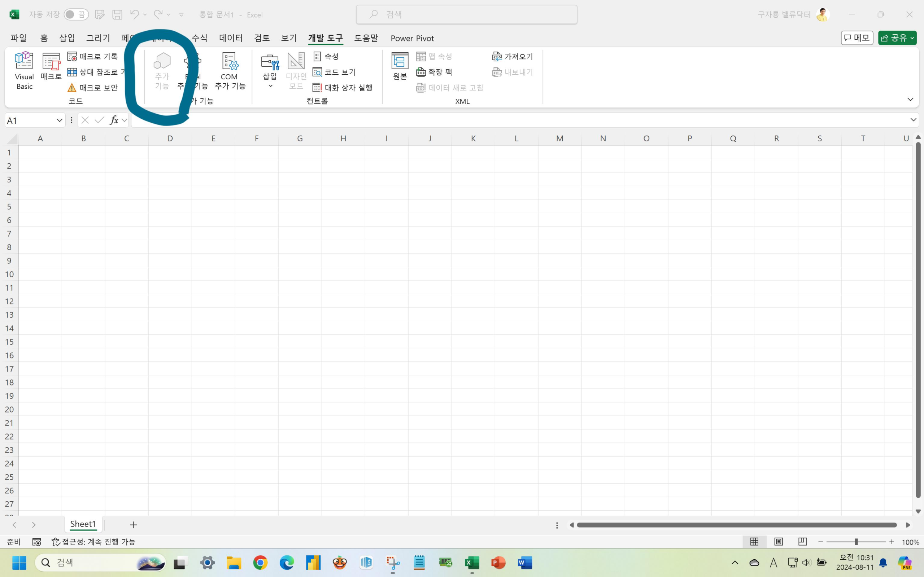The width and height of the screenshot is (924, 577).
Task: Open the Macros (매크로) dialog
Action: click(x=51, y=67)
